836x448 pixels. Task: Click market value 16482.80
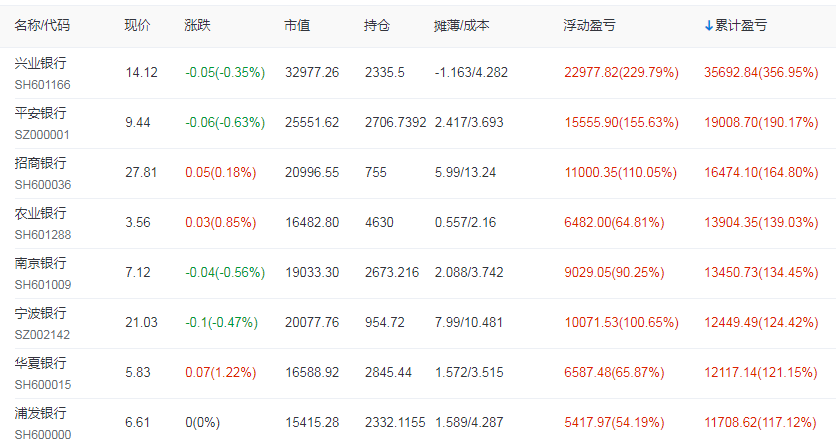coord(312,222)
